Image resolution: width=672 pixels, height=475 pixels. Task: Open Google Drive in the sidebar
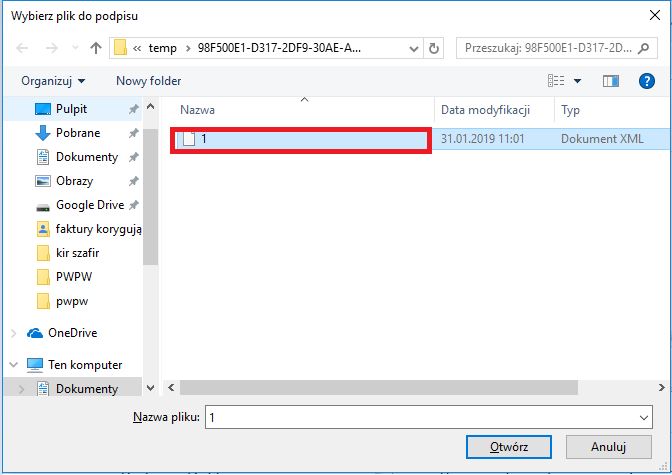[89, 205]
